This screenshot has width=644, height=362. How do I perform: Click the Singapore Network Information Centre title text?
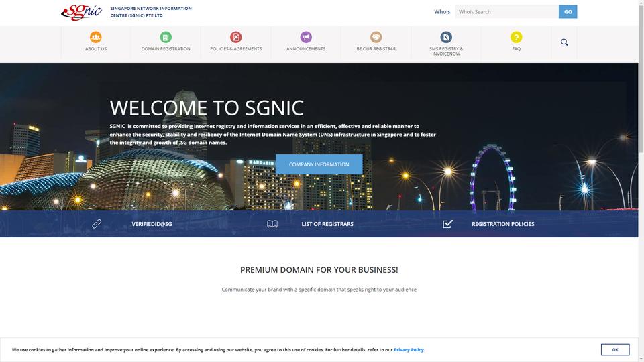pos(151,12)
